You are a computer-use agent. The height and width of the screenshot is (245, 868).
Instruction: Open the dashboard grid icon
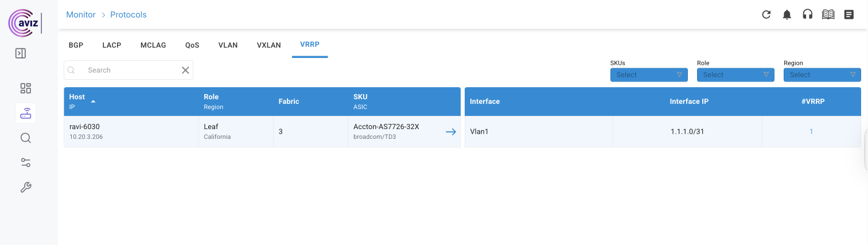(26, 88)
